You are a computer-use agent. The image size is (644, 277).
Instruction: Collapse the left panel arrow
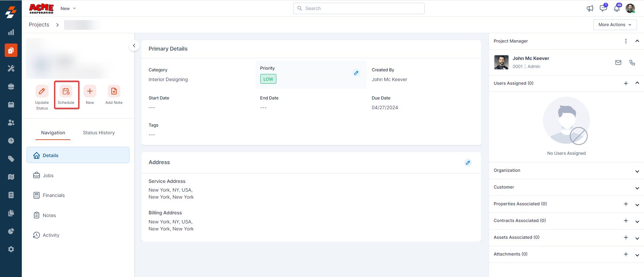coord(134,46)
